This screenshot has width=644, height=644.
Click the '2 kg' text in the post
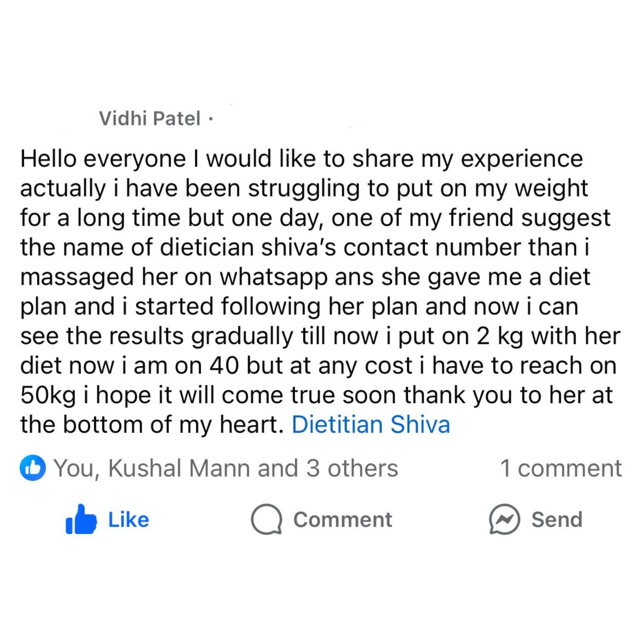pyautogui.click(x=500, y=336)
